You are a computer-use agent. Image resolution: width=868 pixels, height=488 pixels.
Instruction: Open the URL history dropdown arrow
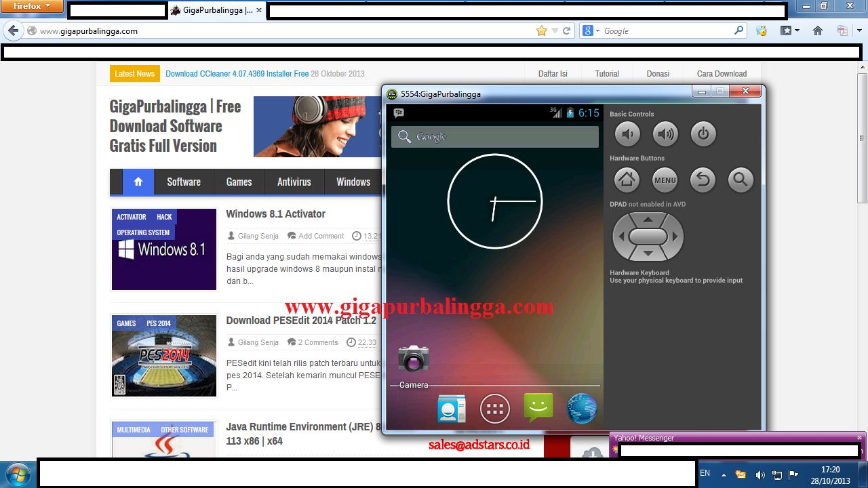(555, 30)
